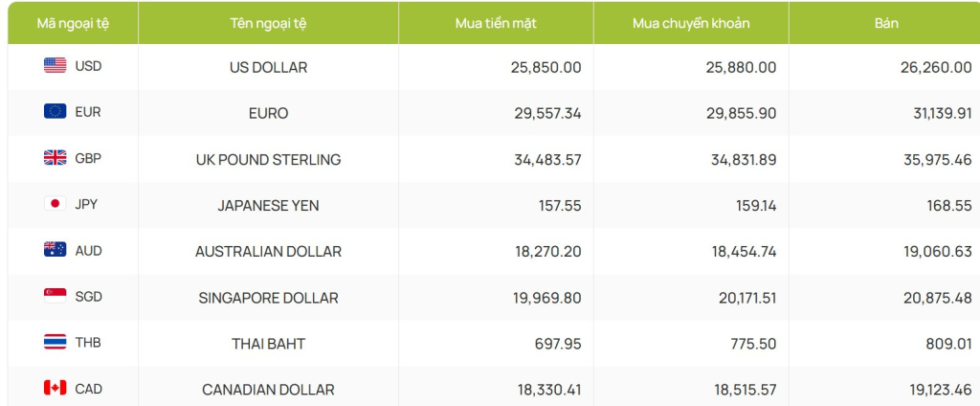Click the Thailand flag icon beside THB
The height and width of the screenshot is (406, 980).
(x=55, y=342)
